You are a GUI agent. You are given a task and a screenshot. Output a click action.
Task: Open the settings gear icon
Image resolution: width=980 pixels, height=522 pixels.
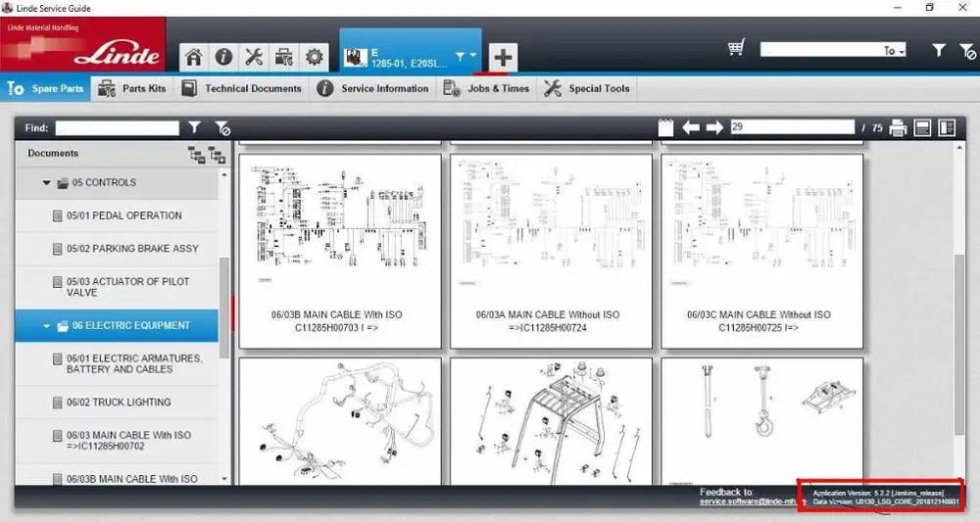pos(314,58)
